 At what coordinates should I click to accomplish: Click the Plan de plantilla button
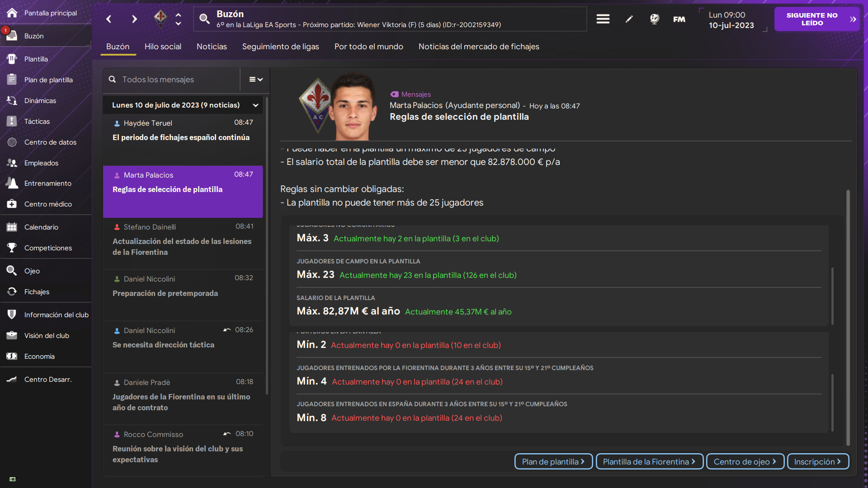(x=553, y=461)
